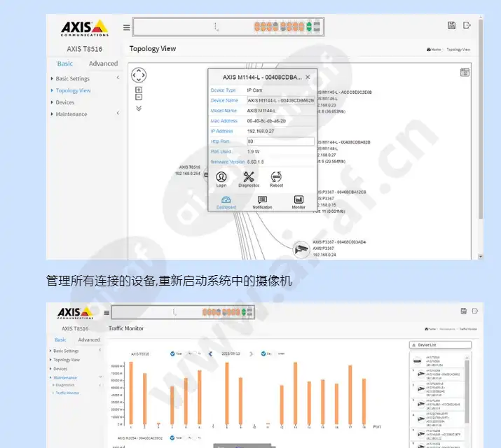Screen dimensions: 501x448
Task: Expand Diagnostics submenu in Traffic Monitor sidebar
Action: point(65,385)
